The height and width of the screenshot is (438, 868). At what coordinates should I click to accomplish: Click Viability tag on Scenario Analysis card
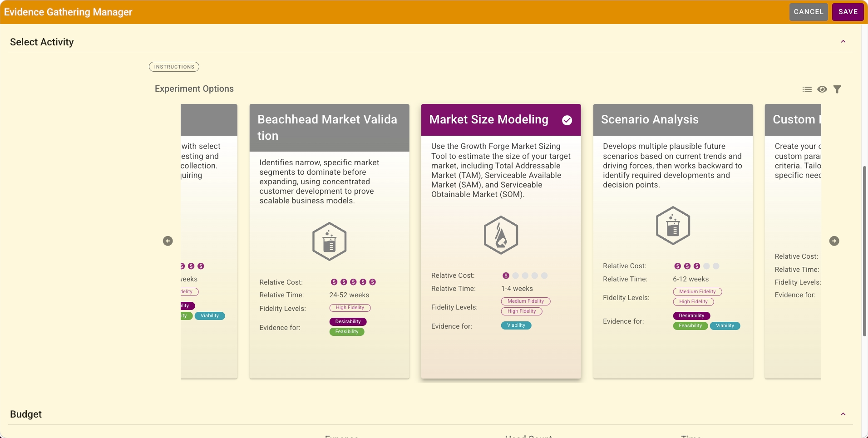[x=725, y=326]
